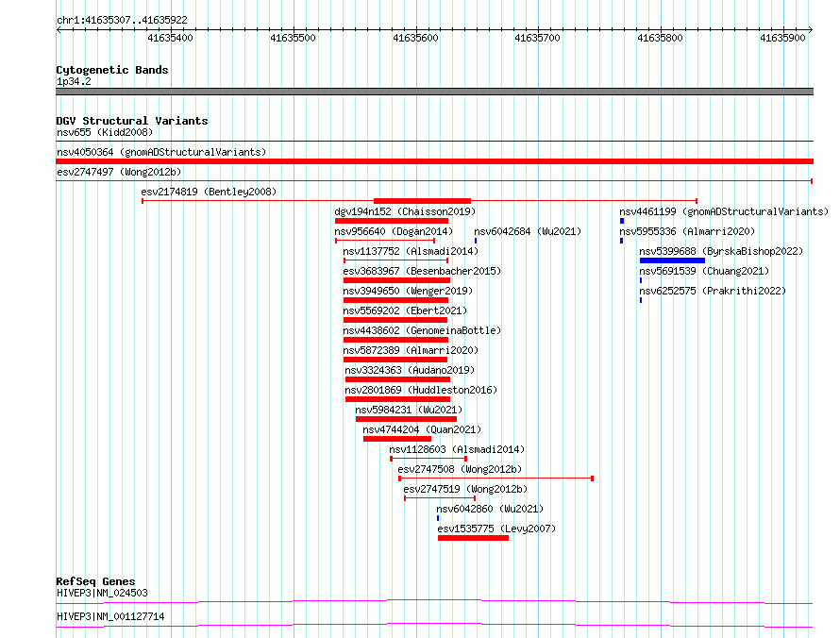The height and width of the screenshot is (638, 840).
Task: Open the DGV Structural Variants track title
Action: pos(132,121)
